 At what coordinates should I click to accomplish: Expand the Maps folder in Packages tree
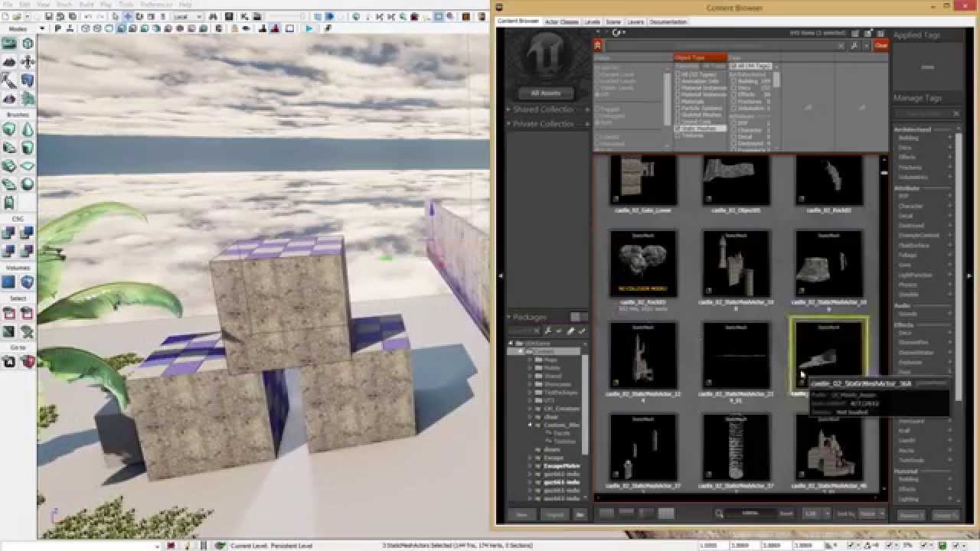[529, 360]
